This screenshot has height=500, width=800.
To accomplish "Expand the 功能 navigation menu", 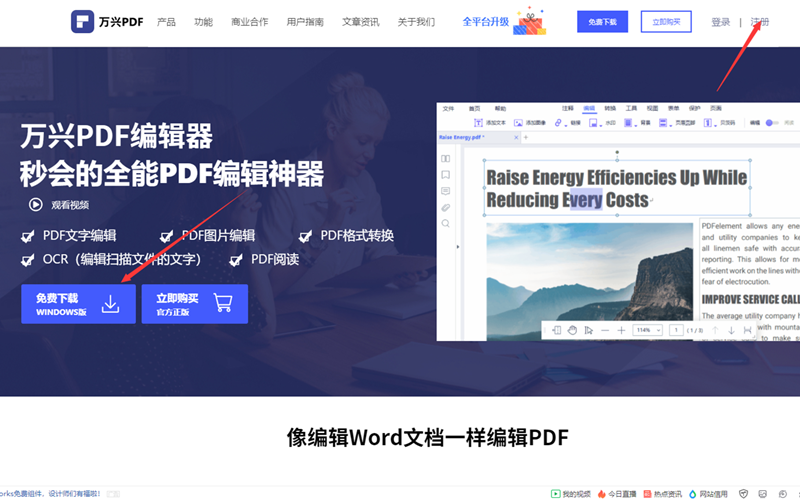I will click(203, 22).
